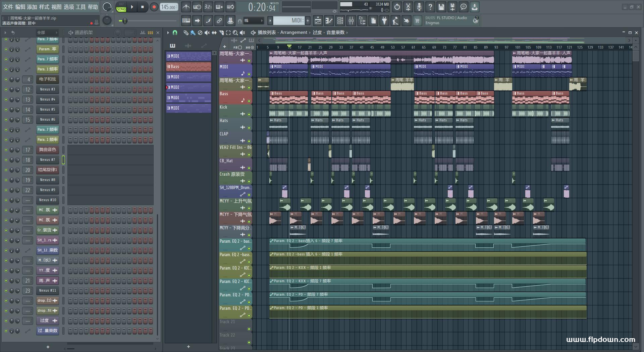Viewport: 644px width, 352px height.
Task: Click the undo history circular arrow icon
Action: 397,7
